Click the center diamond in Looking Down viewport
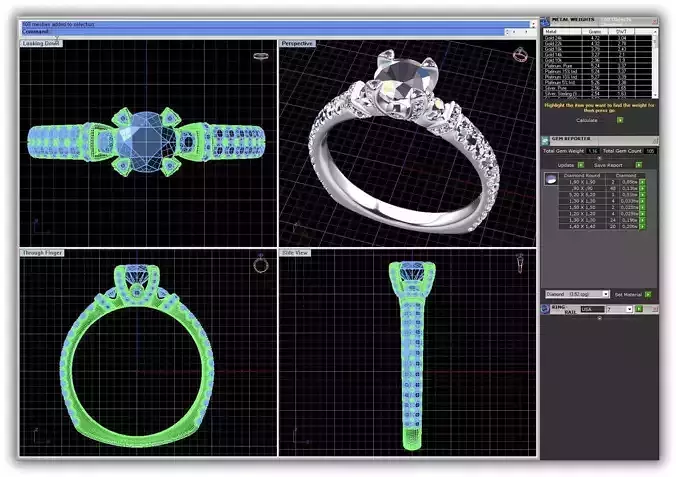The width and height of the screenshot is (676, 477). pos(146,141)
